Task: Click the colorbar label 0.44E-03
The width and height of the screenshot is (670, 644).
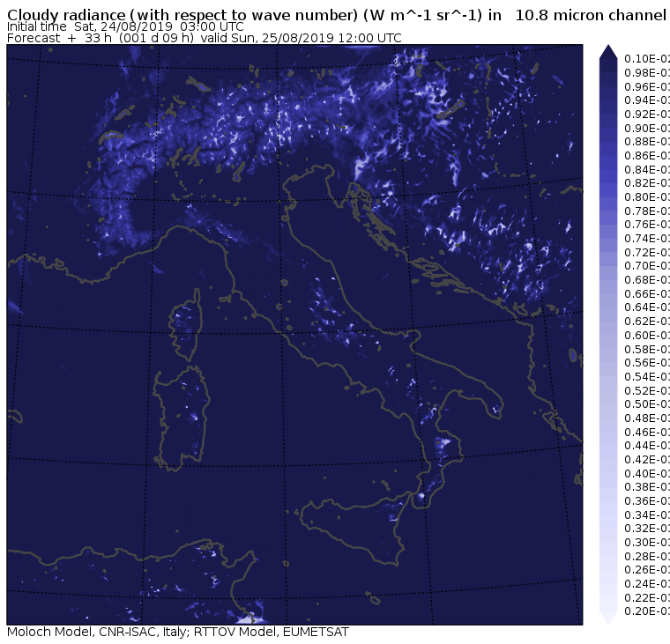Action: (x=647, y=446)
